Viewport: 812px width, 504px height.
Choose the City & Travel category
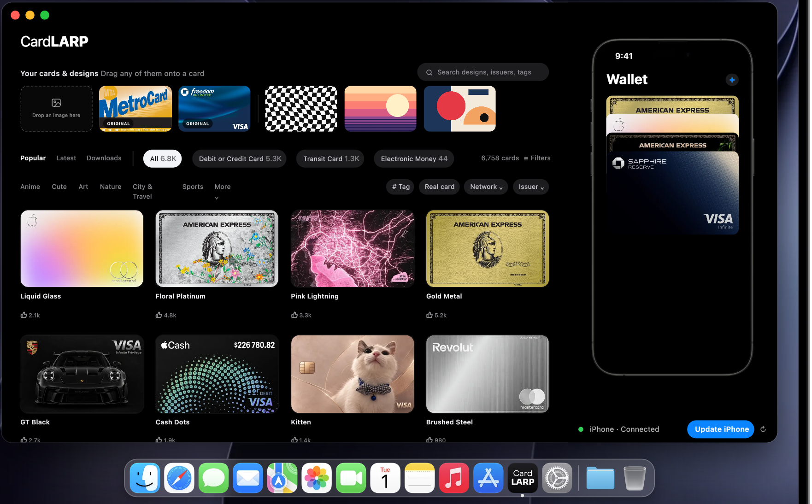pos(142,191)
